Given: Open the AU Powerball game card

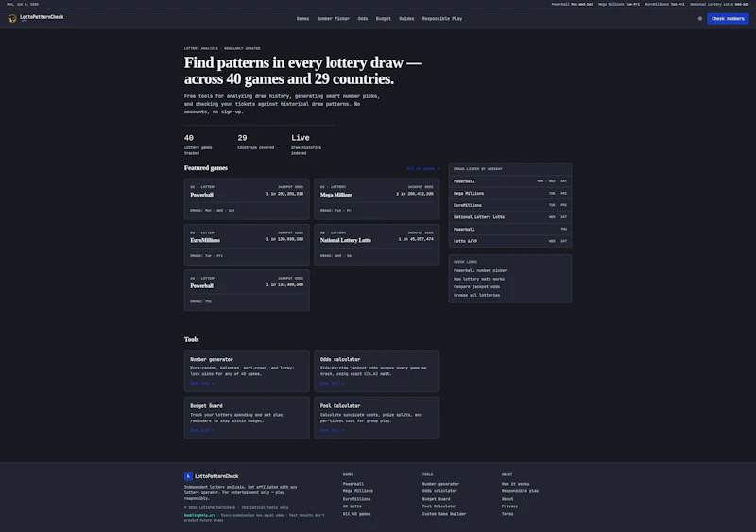Looking at the screenshot, I should click(247, 290).
